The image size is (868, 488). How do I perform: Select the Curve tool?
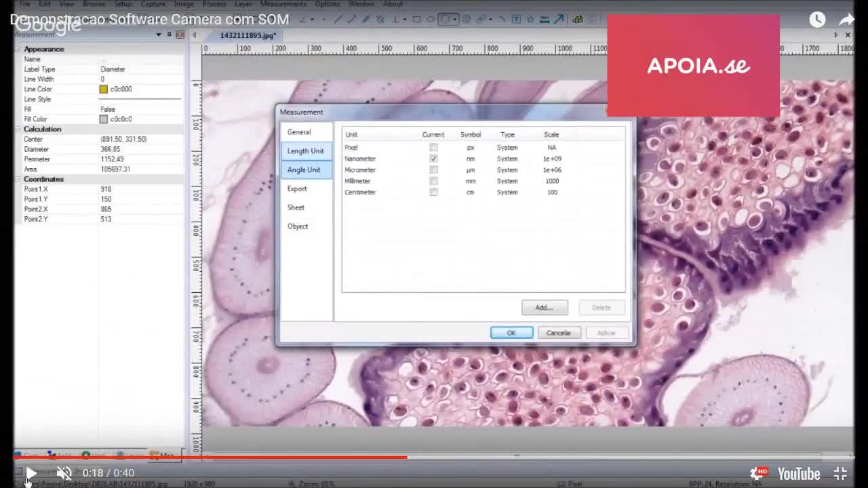coord(502,20)
